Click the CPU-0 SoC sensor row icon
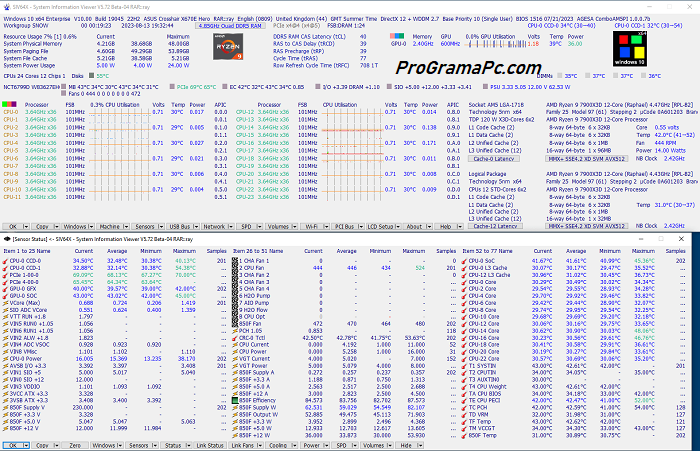This screenshot has height=451, width=700. 462,261
